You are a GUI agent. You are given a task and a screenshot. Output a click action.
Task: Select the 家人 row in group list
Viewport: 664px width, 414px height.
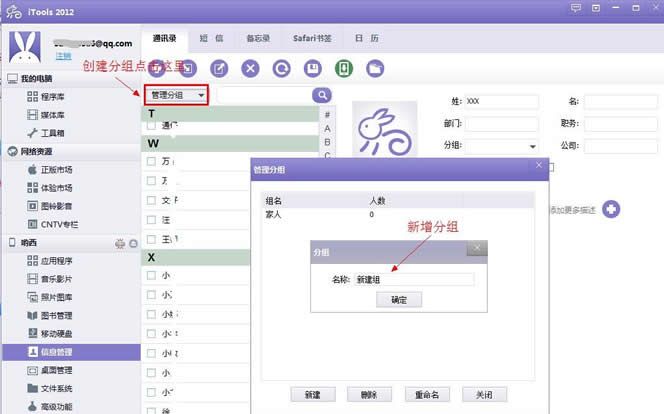tap(397, 215)
